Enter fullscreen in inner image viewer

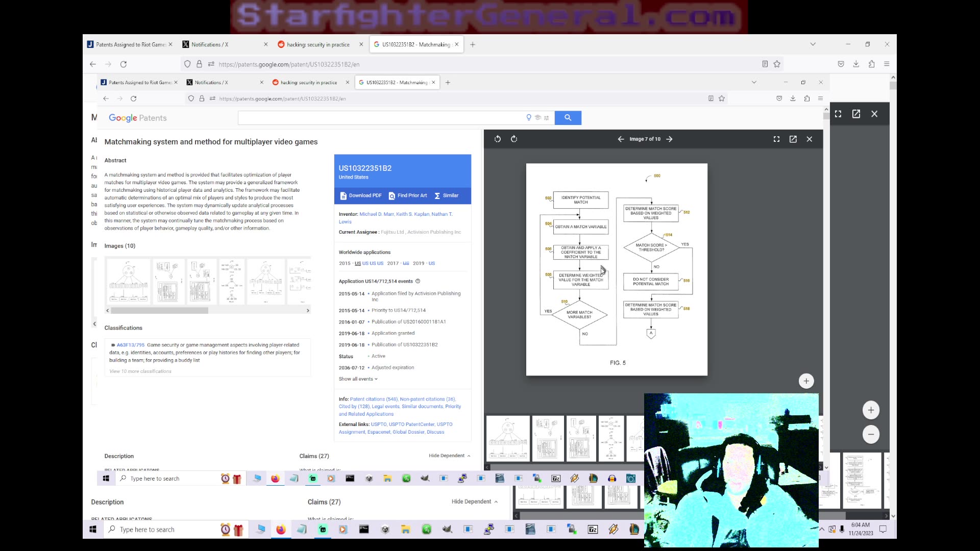click(776, 139)
